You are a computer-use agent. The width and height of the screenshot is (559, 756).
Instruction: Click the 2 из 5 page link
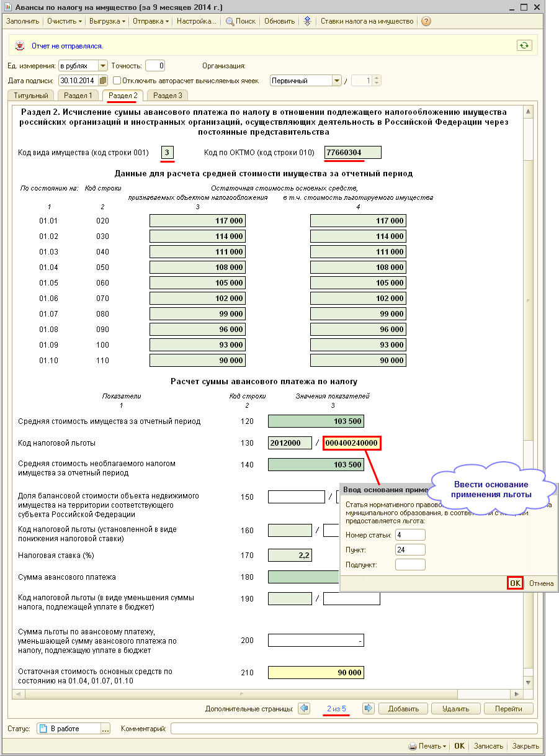pos(336,708)
